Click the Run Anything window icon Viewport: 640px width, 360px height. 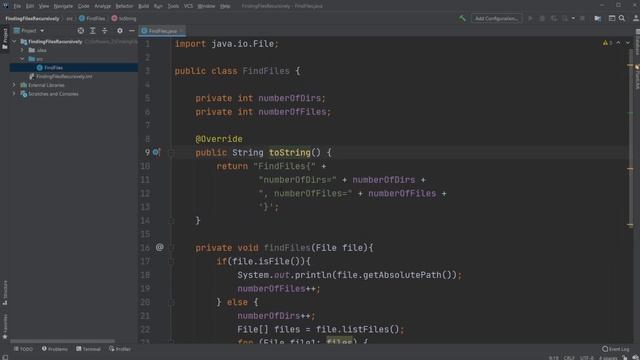coord(612,18)
